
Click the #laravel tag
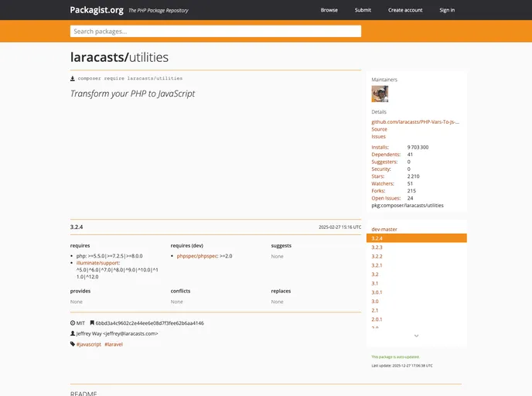(114, 344)
